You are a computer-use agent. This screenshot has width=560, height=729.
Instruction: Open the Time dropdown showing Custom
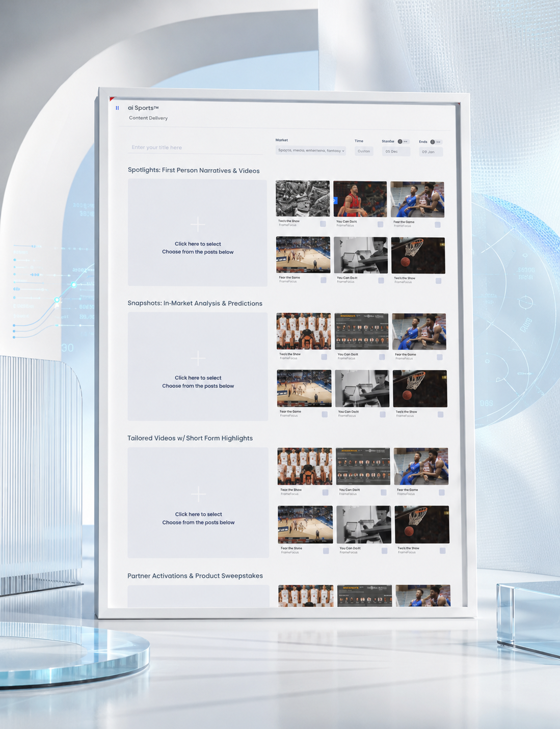364,151
